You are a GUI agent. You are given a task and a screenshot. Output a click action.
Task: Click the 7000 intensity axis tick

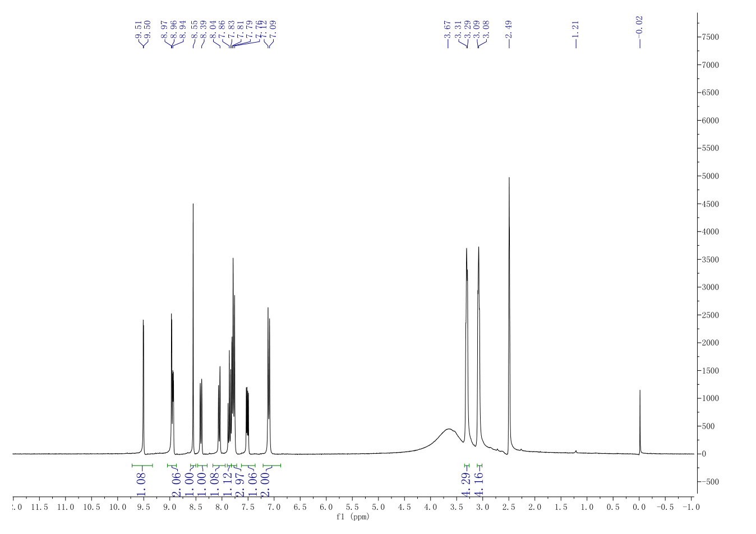(x=711, y=65)
